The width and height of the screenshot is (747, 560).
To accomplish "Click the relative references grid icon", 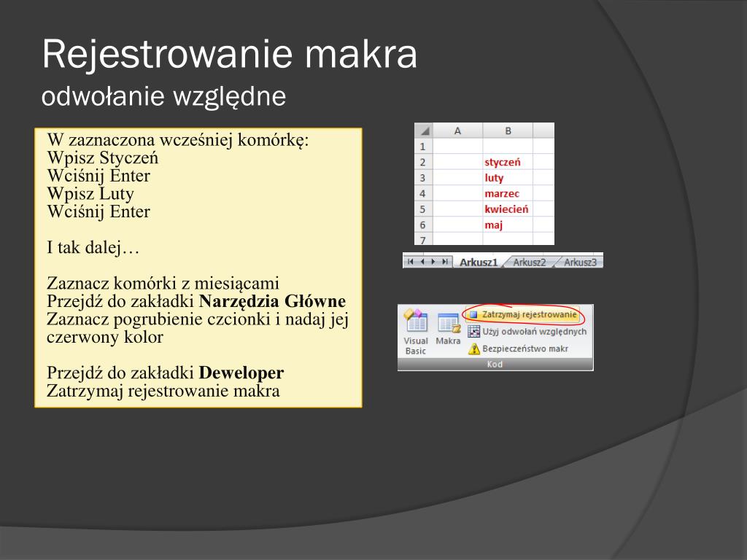I will coord(473,332).
